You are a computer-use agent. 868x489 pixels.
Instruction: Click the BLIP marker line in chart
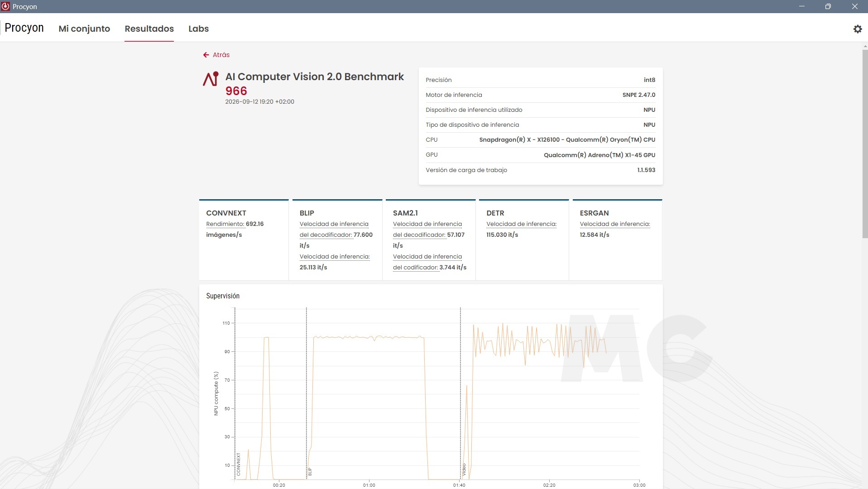click(x=307, y=393)
